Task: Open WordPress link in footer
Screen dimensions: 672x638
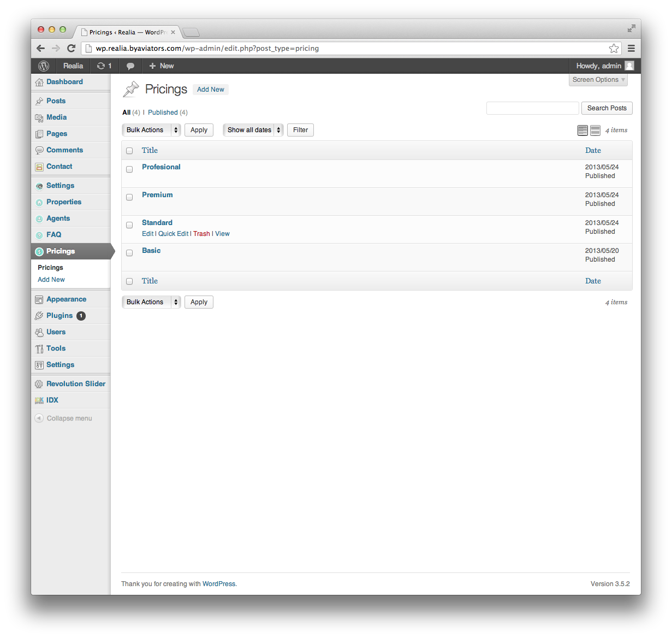Action: pyautogui.click(x=219, y=584)
